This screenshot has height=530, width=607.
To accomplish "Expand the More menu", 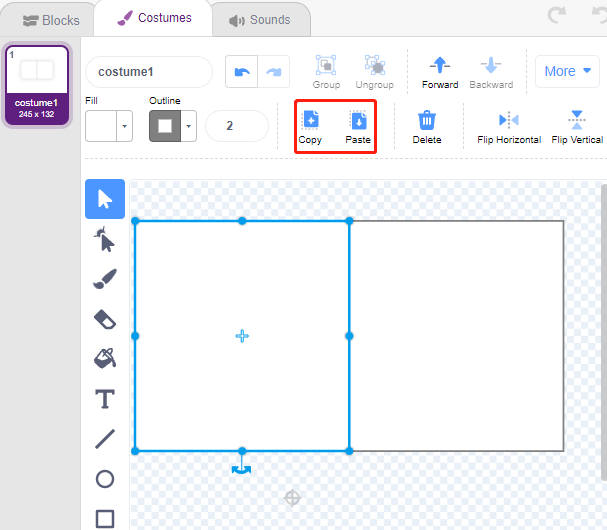I will pos(567,71).
